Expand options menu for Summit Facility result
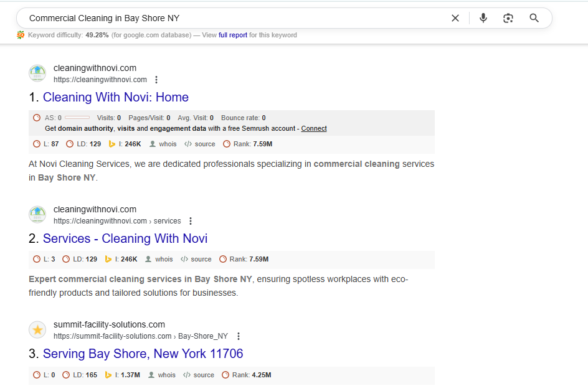The image size is (588, 391). (x=238, y=336)
